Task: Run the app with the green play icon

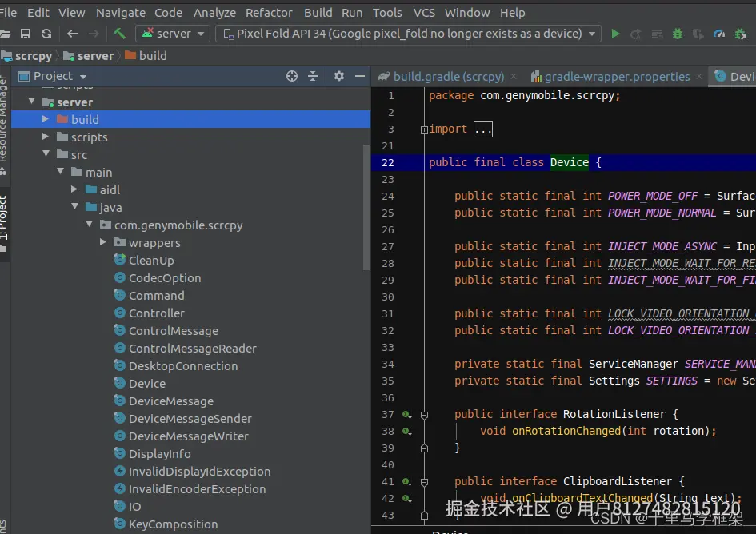Action: tap(615, 34)
